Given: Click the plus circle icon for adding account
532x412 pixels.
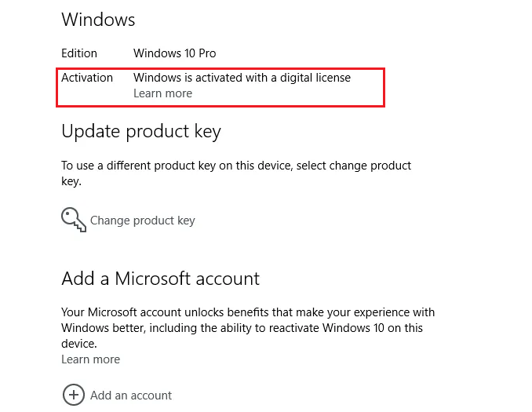Looking at the screenshot, I should pyautogui.click(x=74, y=395).
